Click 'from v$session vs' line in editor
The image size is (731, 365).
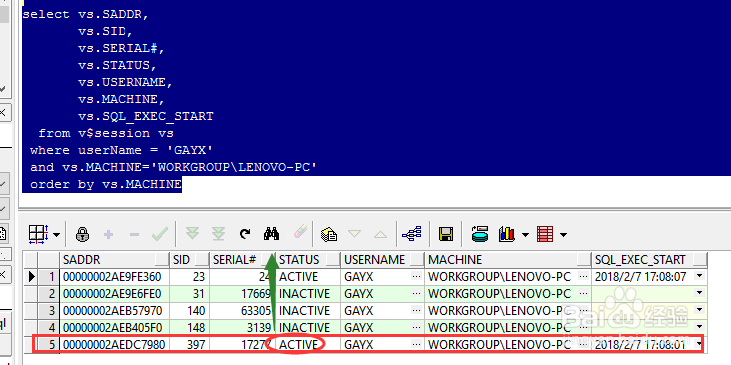tap(106, 133)
